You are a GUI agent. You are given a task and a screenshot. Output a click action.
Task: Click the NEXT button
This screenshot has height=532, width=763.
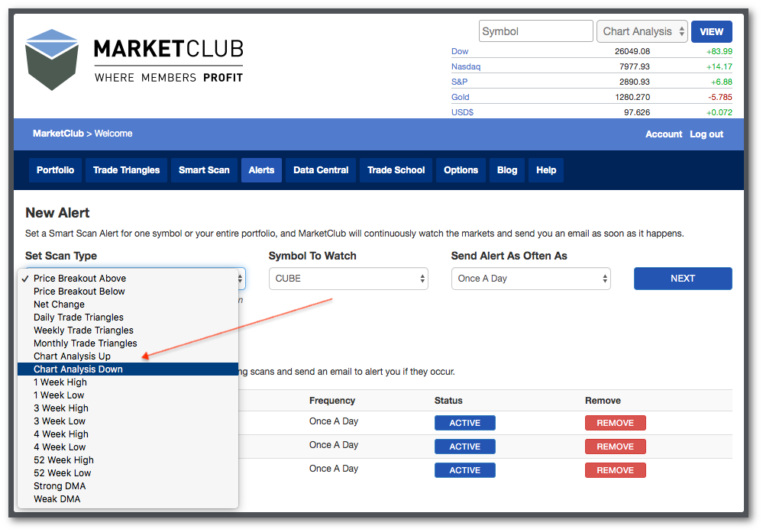683,279
